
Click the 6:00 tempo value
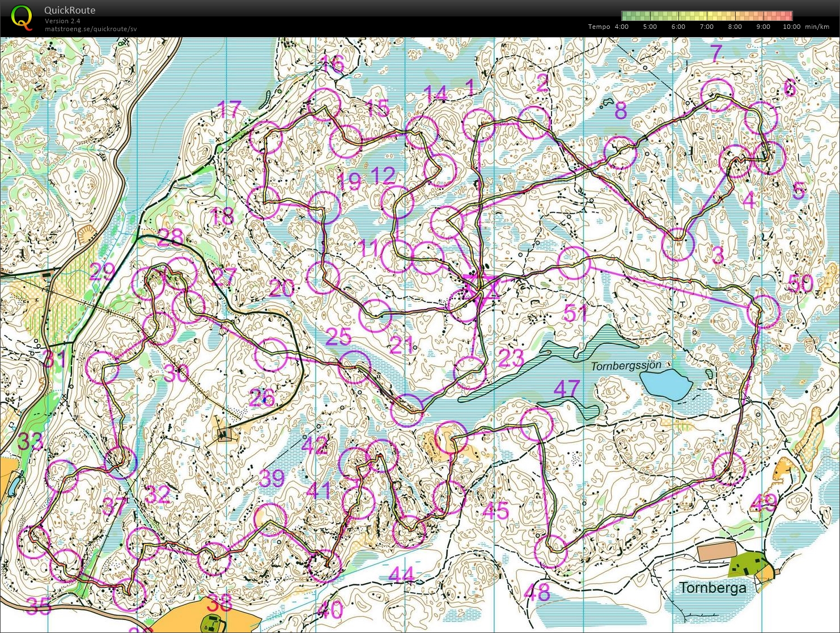(x=678, y=27)
